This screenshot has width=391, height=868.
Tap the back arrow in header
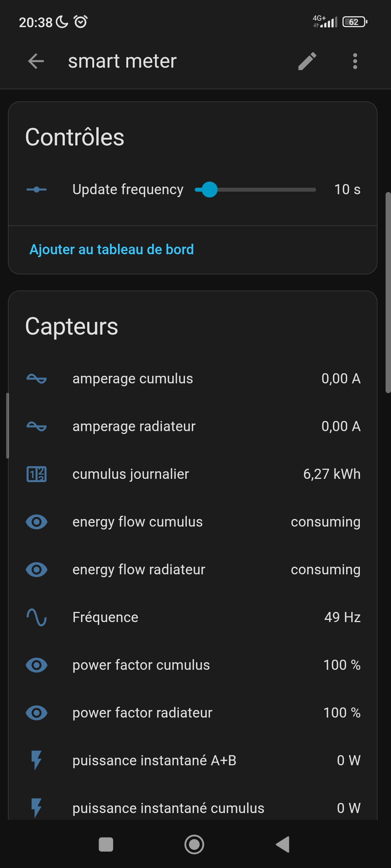tap(36, 61)
